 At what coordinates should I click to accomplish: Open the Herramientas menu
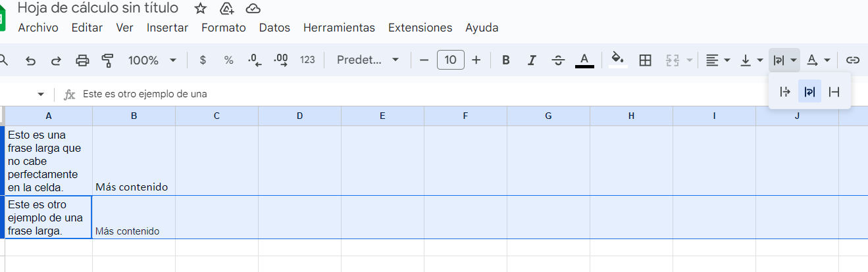339,28
